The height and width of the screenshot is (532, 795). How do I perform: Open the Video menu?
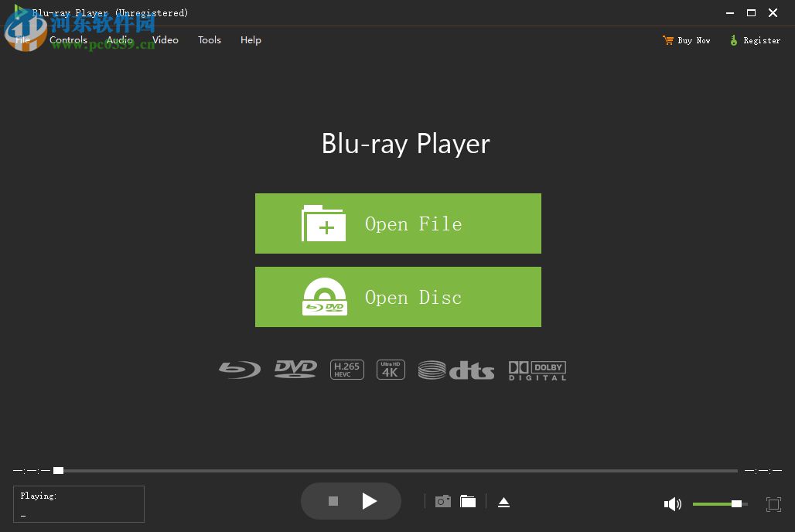(165, 39)
